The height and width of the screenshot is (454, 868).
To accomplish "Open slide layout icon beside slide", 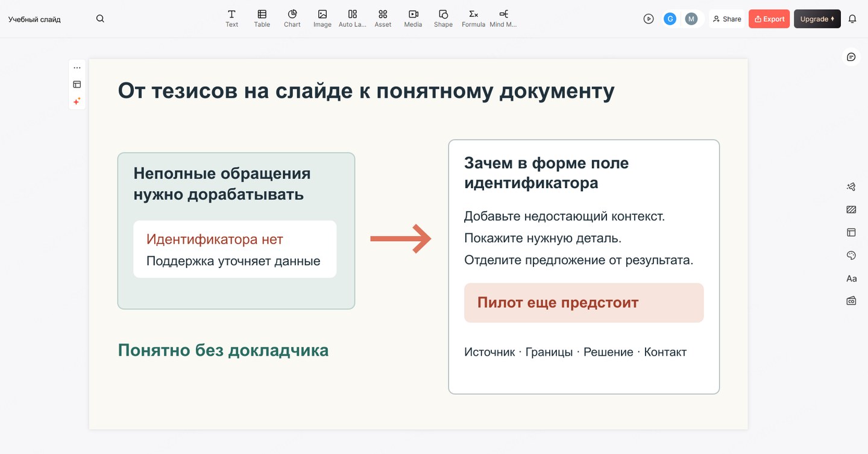I will 77,84.
